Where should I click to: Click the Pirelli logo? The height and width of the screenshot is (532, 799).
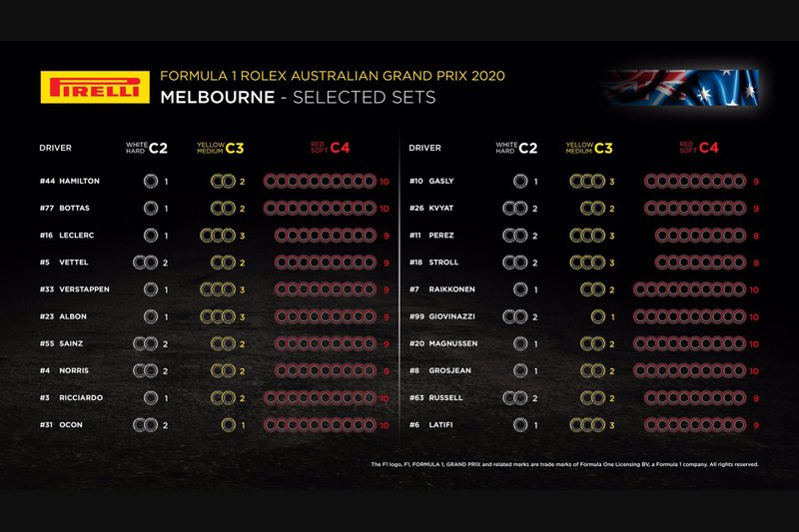[95, 87]
